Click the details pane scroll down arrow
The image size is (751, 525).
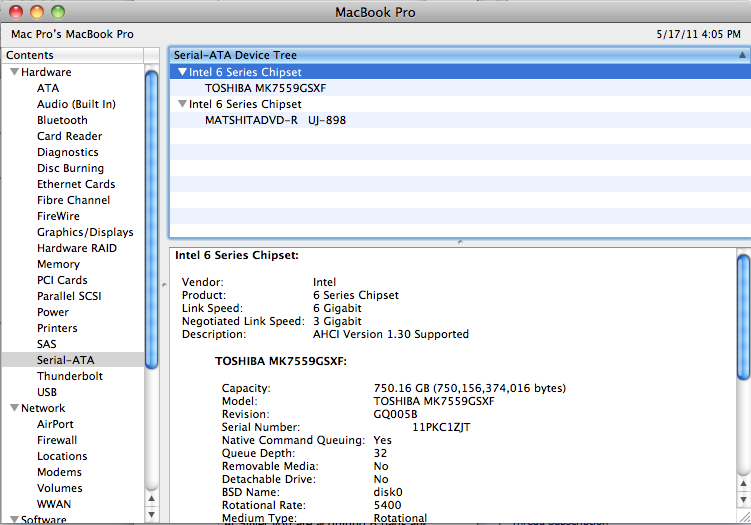tap(743, 500)
